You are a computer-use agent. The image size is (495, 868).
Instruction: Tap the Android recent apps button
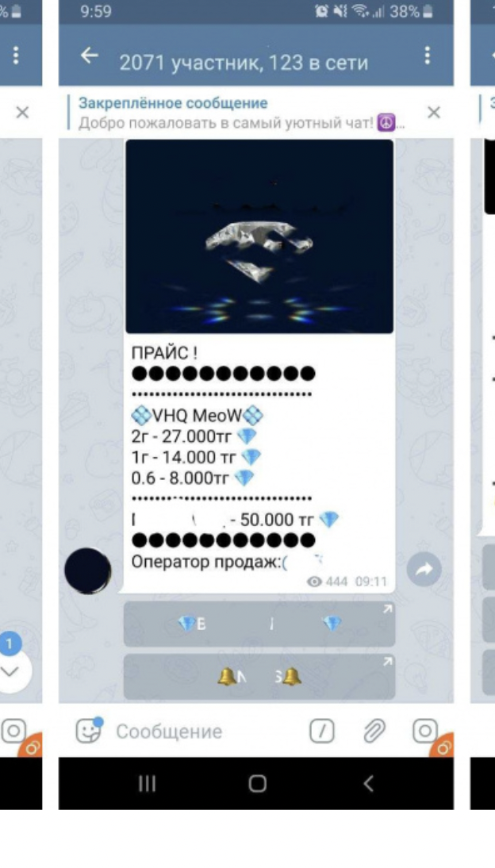coord(147,783)
